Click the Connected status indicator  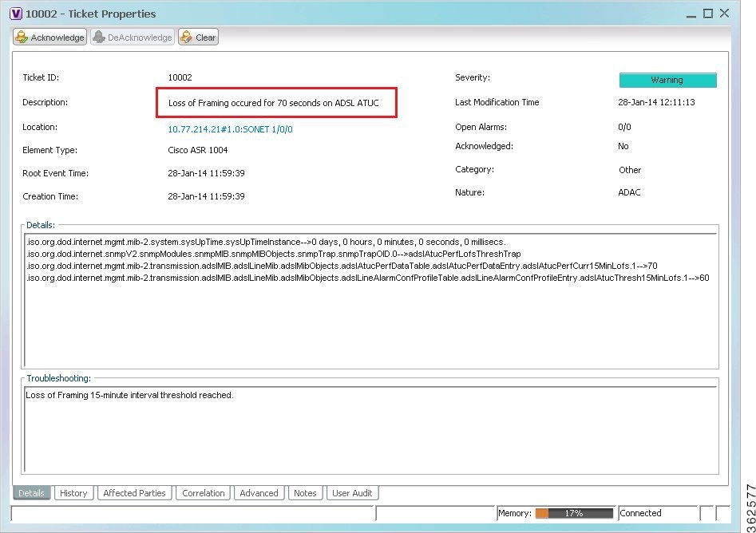pyautogui.click(x=640, y=513)
